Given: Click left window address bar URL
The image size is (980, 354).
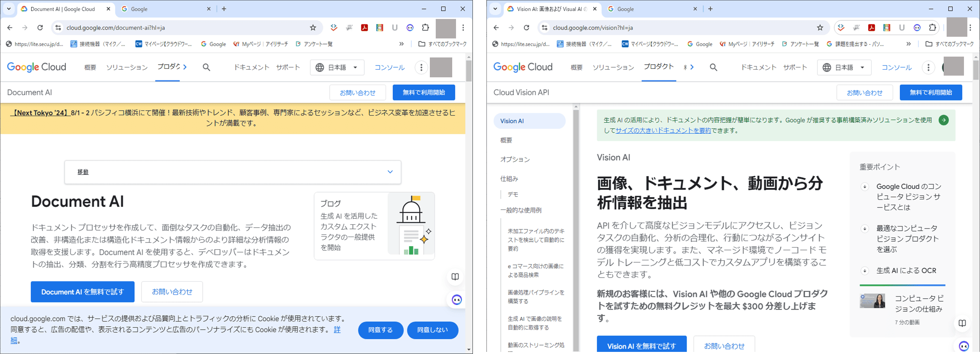Looking at the screenshot, I should click(x=116, y=27).
